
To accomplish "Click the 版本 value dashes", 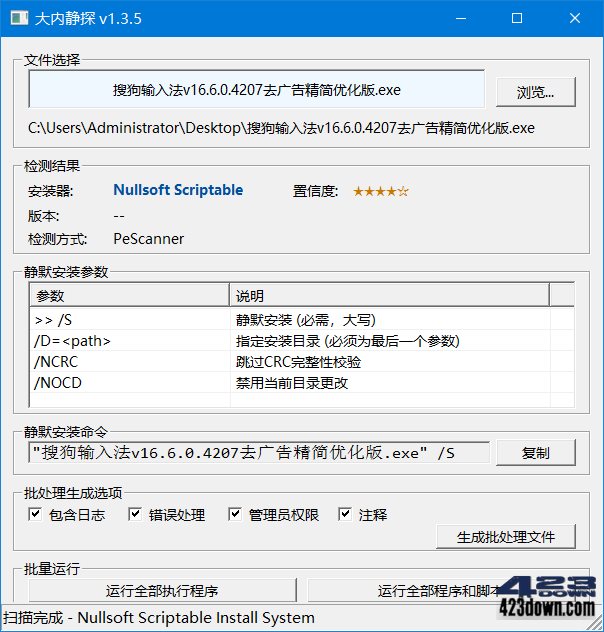I will pos(119,216).
